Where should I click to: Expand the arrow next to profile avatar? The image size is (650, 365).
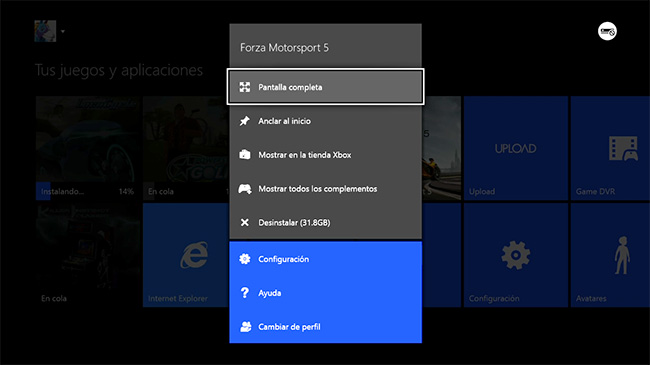[x=63, y=31]
